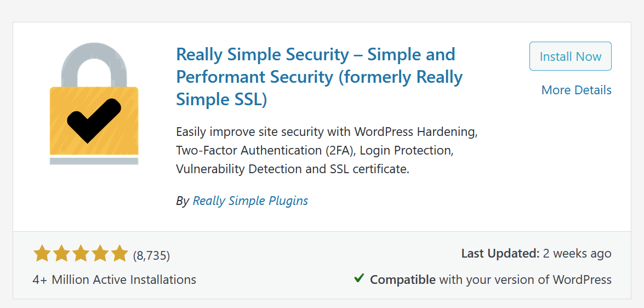Click the black checkmark on the padlock
Screen dimensions: 644x308
94,119
